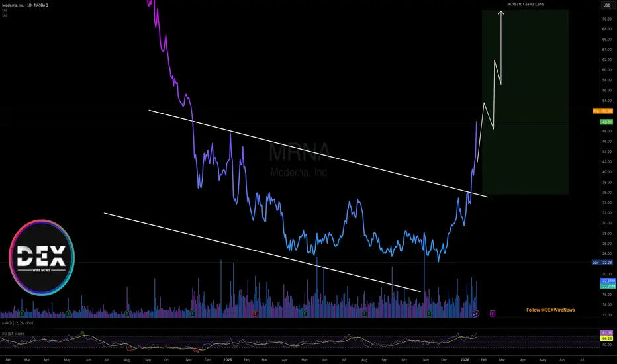Select the RSI (14, close) indicator label

coord(13,334)
